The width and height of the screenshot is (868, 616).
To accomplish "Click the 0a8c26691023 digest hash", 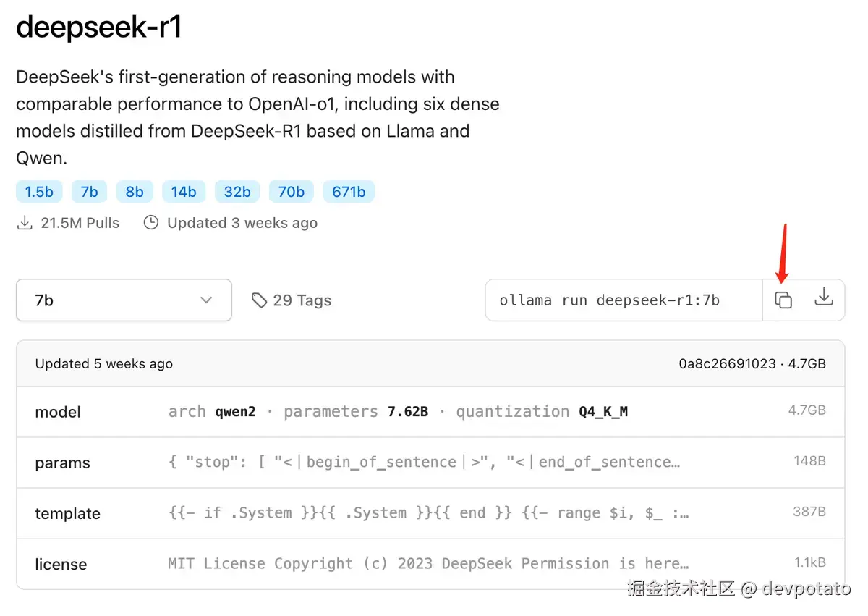I will click(x=727, y=363).
